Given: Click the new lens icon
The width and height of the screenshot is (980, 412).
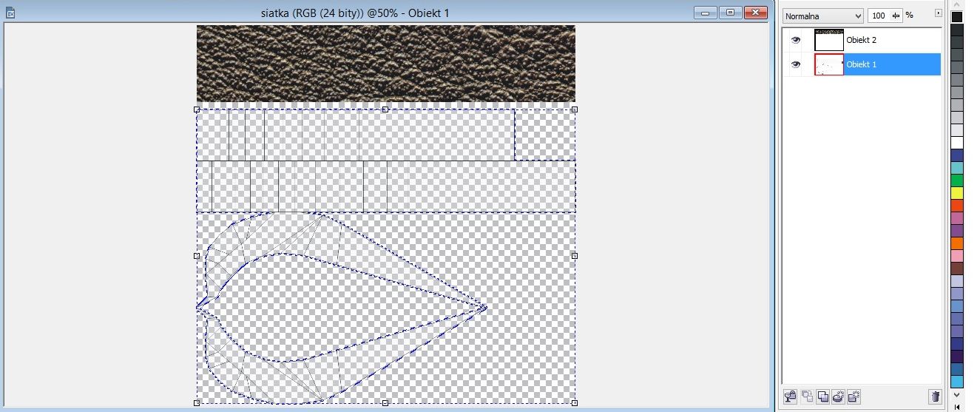Looking at the screenshot, I should click(x=838, y=397).
